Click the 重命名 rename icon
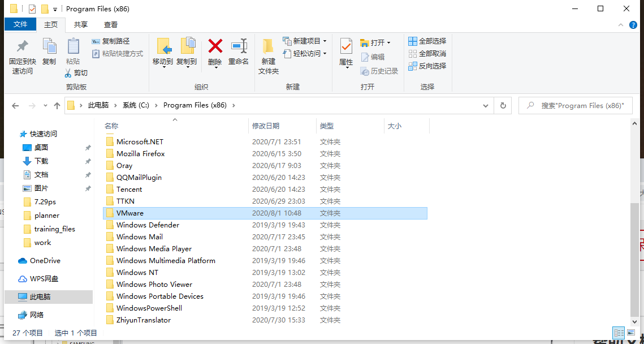Screen dimensions: 644x344 239,46
